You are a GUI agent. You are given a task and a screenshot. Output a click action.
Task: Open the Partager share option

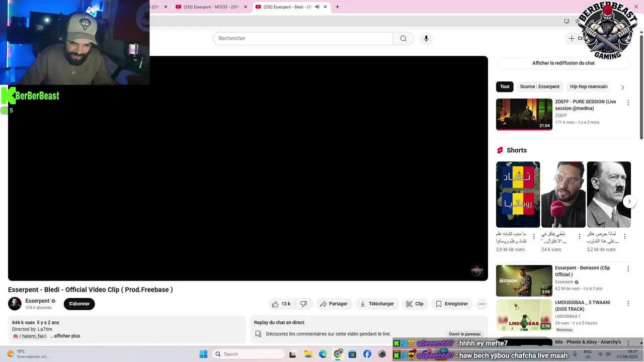point(334,304)
